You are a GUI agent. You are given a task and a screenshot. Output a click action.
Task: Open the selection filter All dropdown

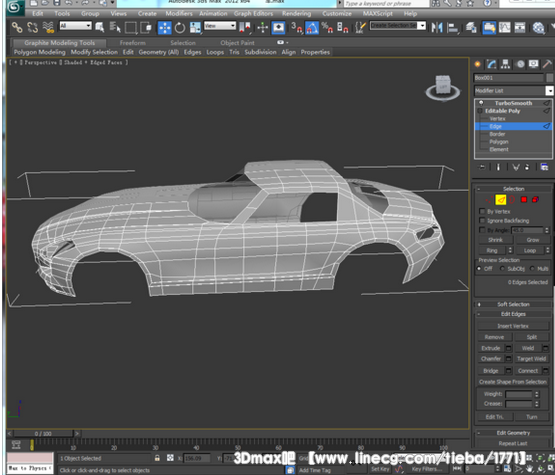click(x=75, y=26)
